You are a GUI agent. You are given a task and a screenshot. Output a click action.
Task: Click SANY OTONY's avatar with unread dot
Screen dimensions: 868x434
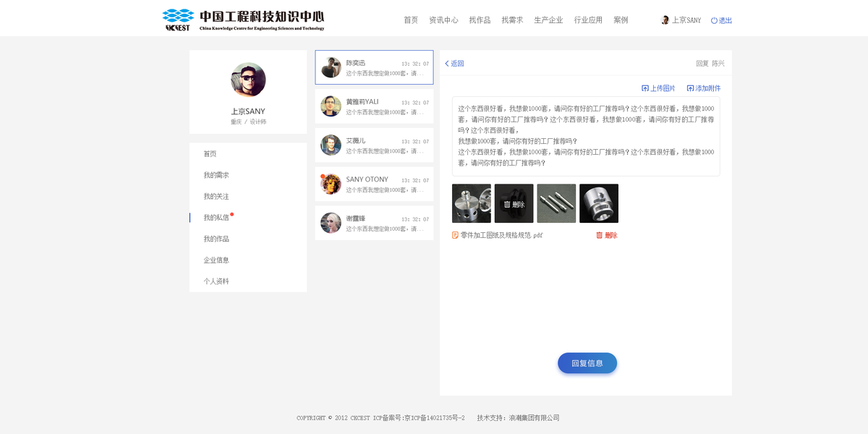331,184
